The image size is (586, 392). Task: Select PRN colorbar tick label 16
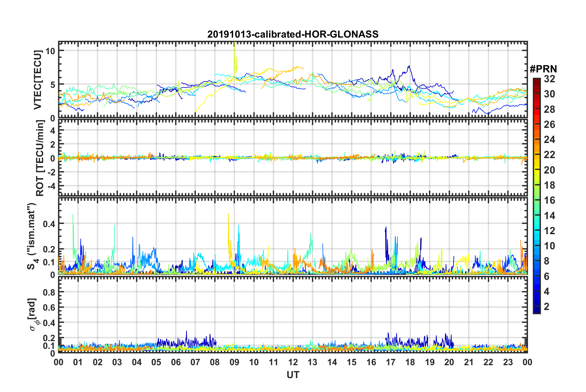click(549, 200)
